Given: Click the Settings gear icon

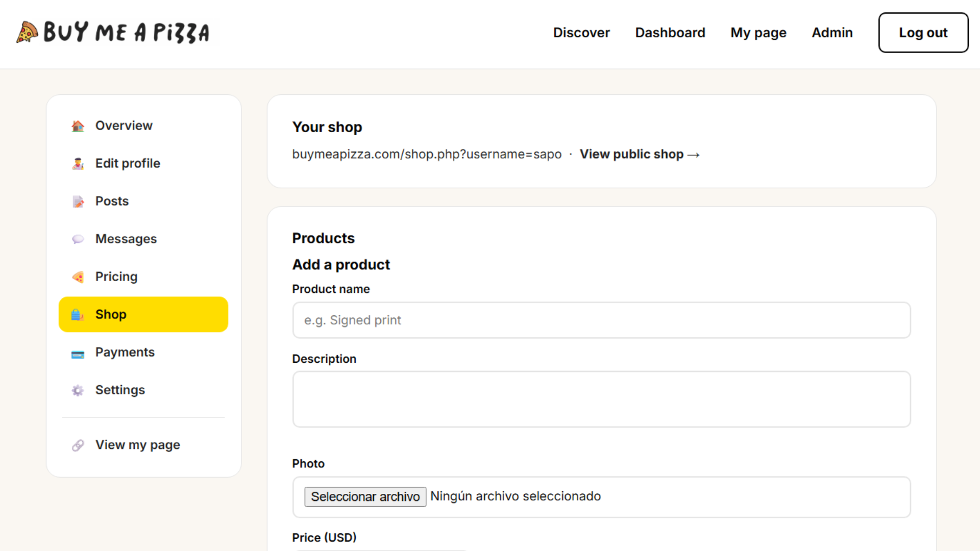Looking at the screenshot, I should point(78,390).
